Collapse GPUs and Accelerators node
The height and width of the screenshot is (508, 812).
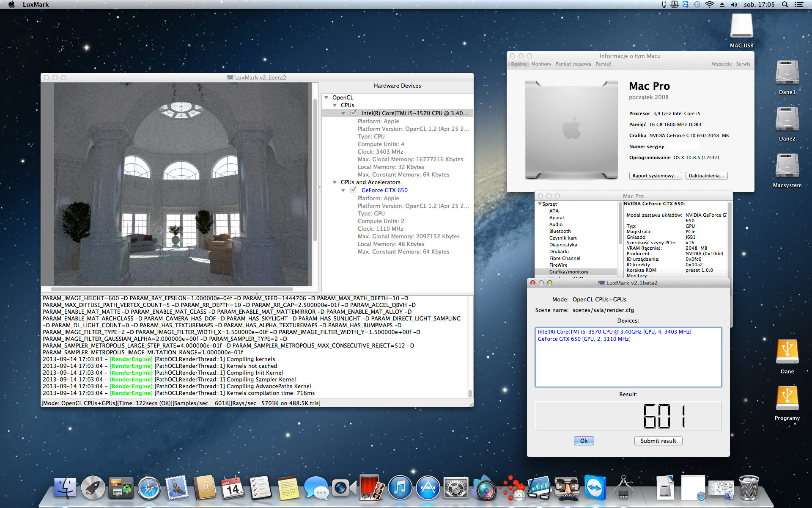(335, 182)
